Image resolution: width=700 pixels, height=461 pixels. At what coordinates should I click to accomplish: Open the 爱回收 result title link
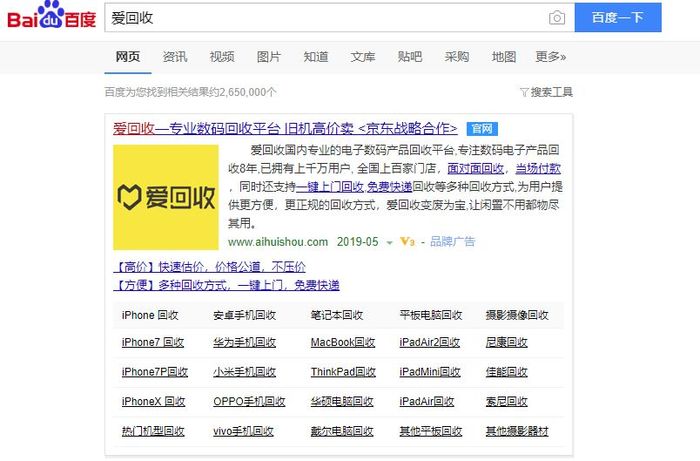285,129
